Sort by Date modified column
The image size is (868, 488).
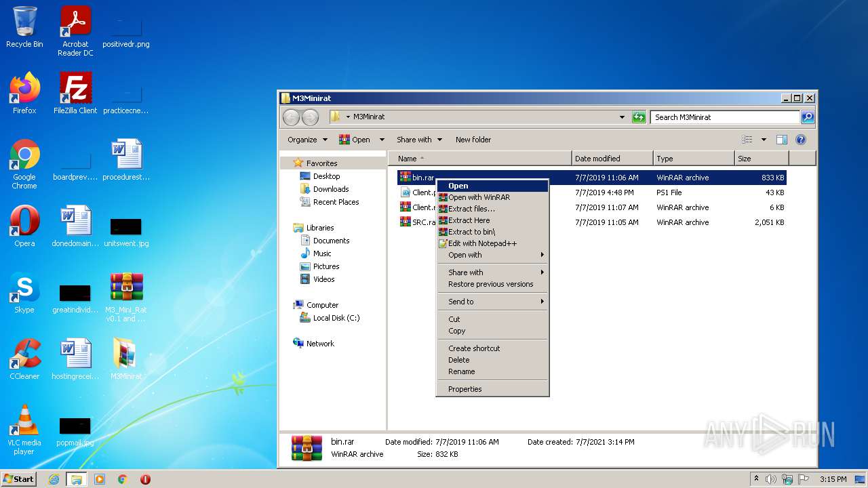click(612, 159)
